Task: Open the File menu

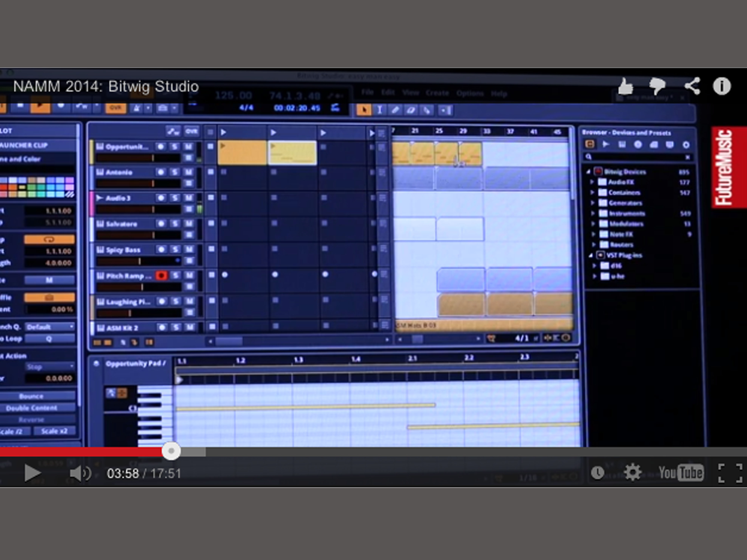Action: coord(367,92)
